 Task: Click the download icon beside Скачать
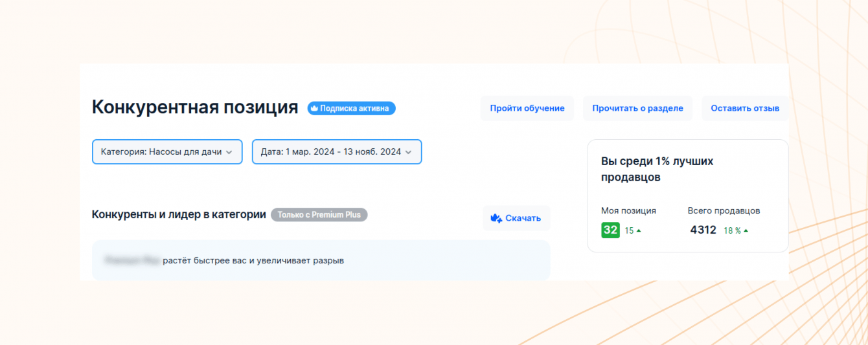tap(496, 218)
